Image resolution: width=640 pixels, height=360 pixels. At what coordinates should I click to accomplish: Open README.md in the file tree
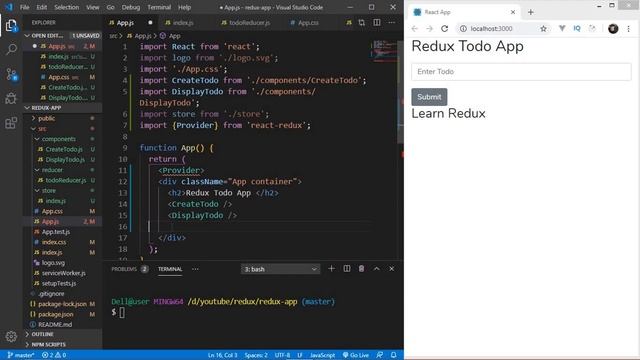tap(55, 324)
